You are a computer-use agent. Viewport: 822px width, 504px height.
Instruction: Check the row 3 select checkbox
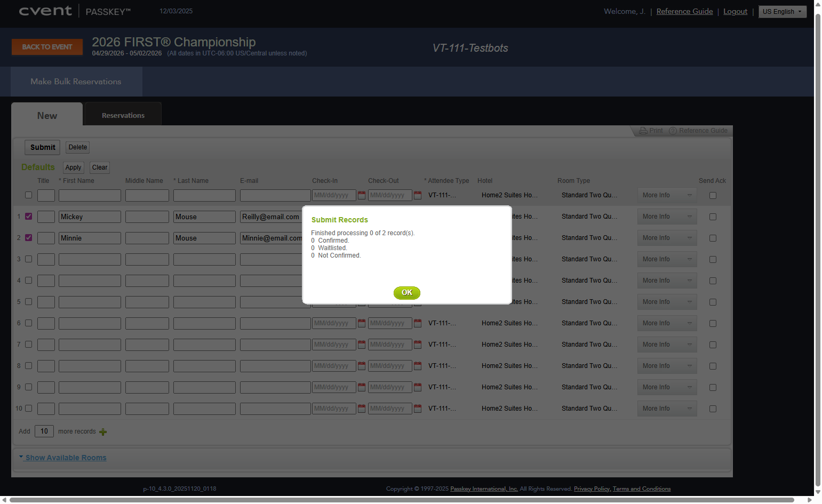(29, 259)
